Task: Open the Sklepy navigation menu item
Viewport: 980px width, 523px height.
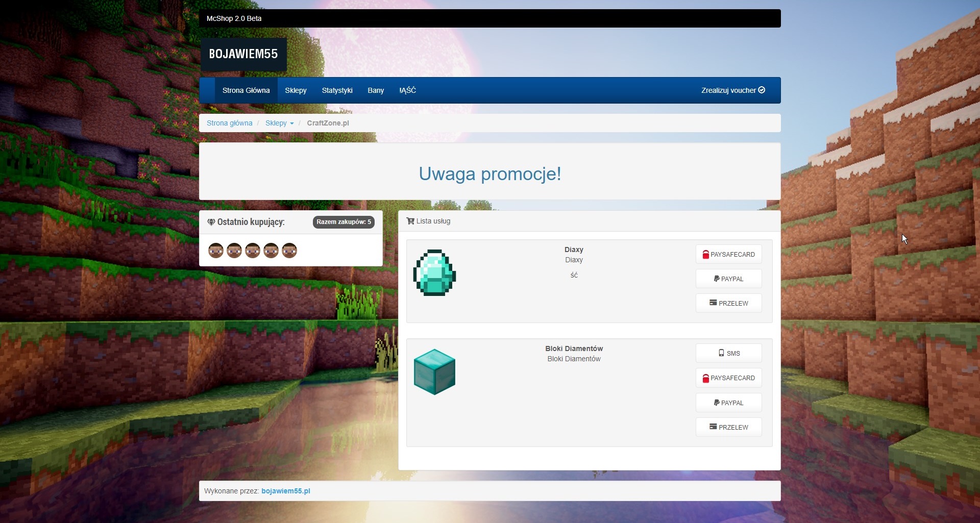Action: pyautogui.click(x=296, y=90)
